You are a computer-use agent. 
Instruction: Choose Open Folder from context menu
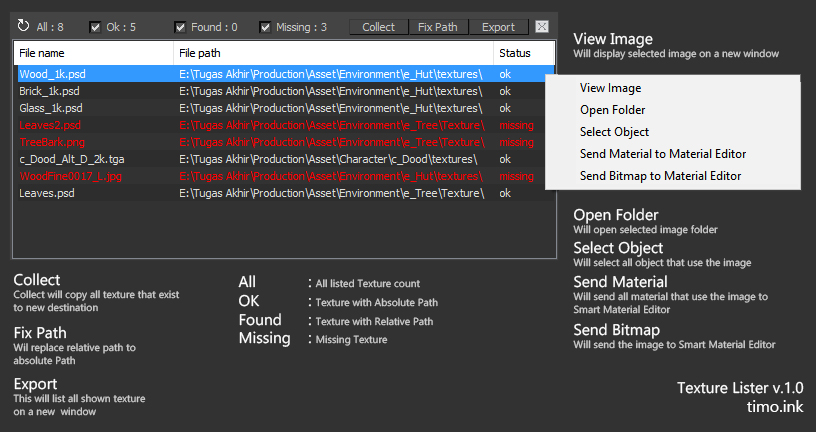[612, 110]
